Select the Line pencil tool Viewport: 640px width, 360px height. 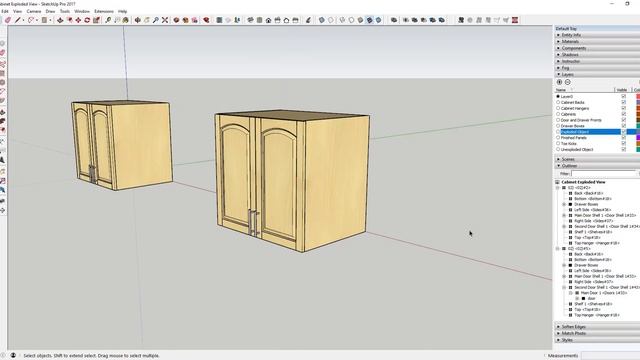pos(18,20)
